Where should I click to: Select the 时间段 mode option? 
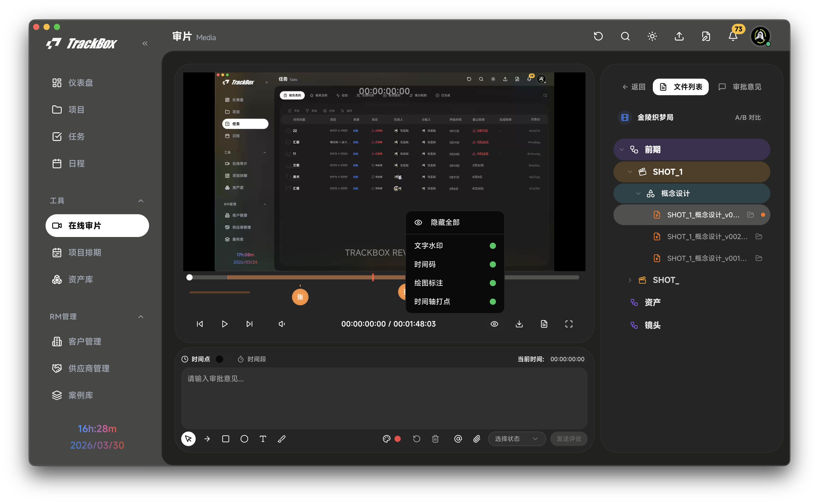(x=252, y=359)
